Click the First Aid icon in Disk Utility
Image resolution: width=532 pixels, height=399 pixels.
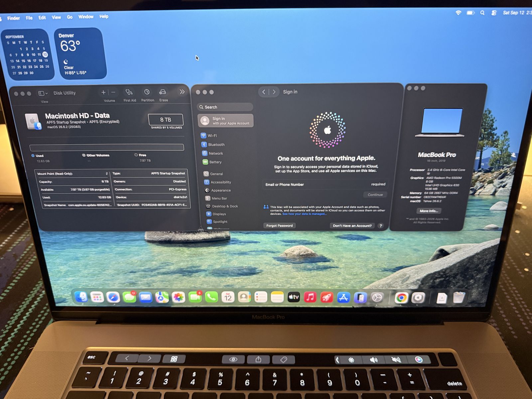[x=129, y=92]
